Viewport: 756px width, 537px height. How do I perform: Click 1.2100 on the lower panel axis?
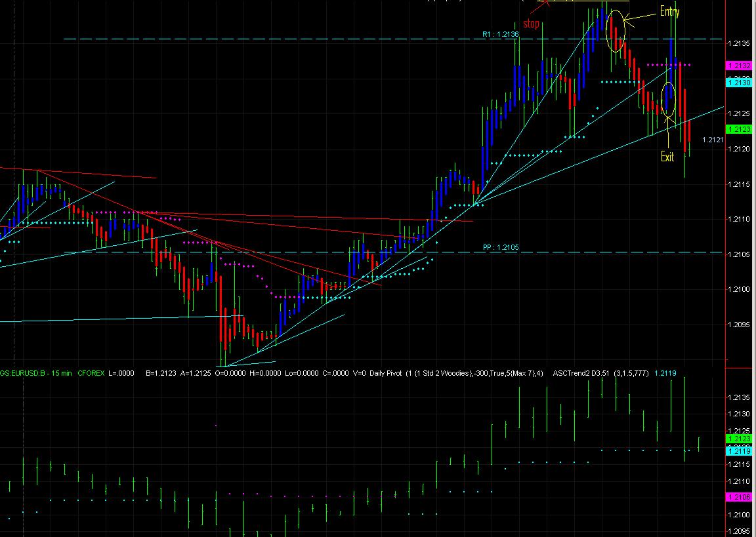[x=739, y=515]
